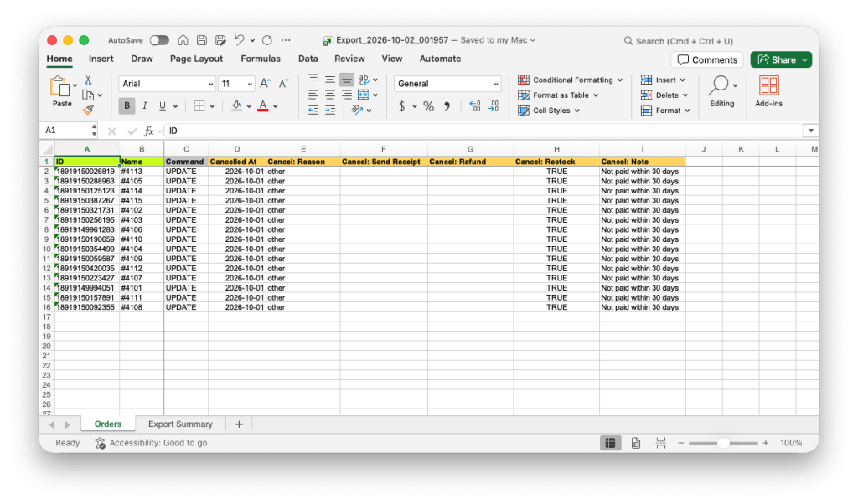Expand the formula bar arrow

point(810,131)
